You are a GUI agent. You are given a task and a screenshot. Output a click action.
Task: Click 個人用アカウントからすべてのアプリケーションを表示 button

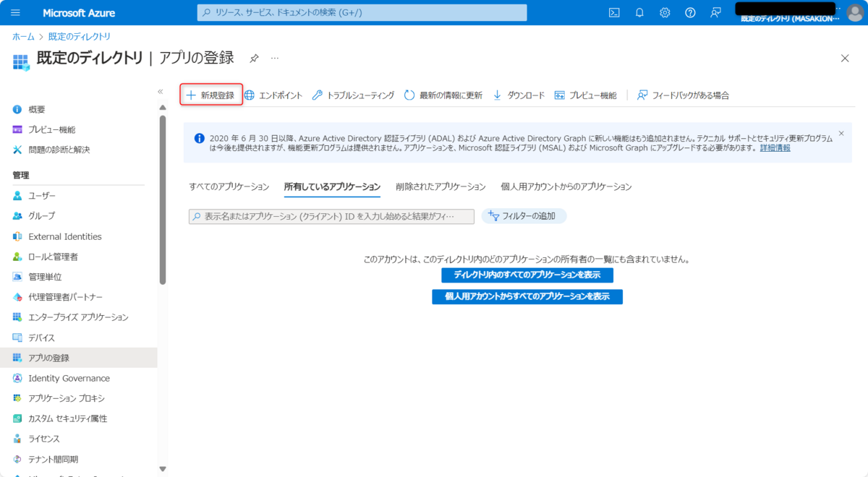[x=527, y=296]
